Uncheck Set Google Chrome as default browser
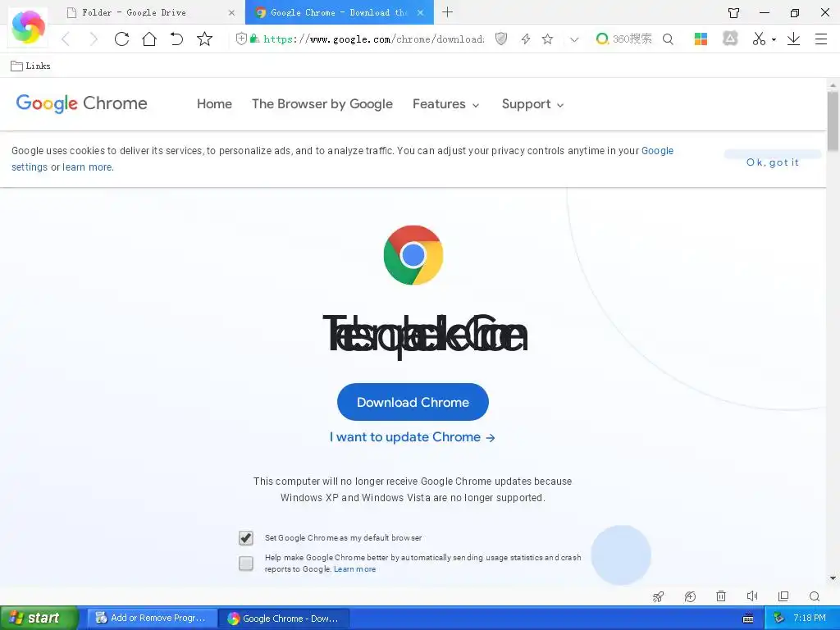Viewport: 840px width, 630px height. 246,537
